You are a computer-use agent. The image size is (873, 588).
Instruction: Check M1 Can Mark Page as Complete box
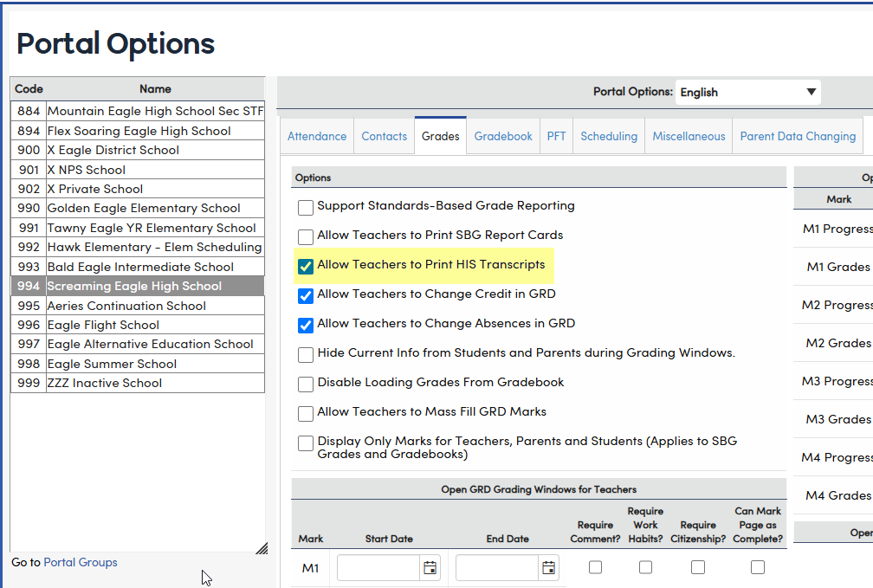(x=758, y=567)
